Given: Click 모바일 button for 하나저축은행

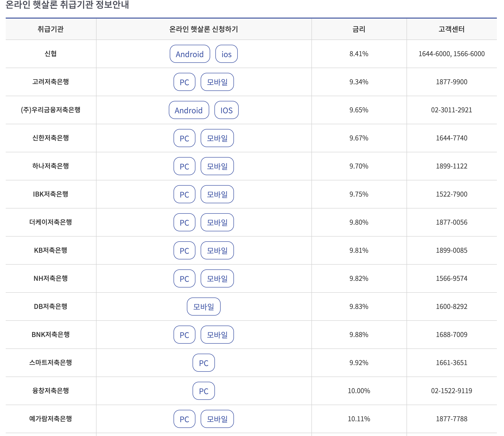Looking at the screenshot, I should [x=217, y=166].
